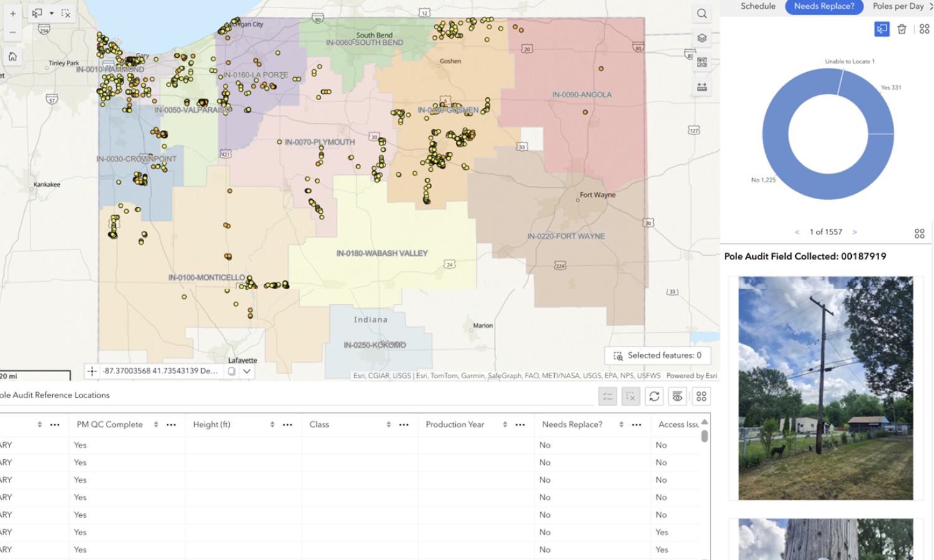Refresh the attribute table

pos(654,396)
